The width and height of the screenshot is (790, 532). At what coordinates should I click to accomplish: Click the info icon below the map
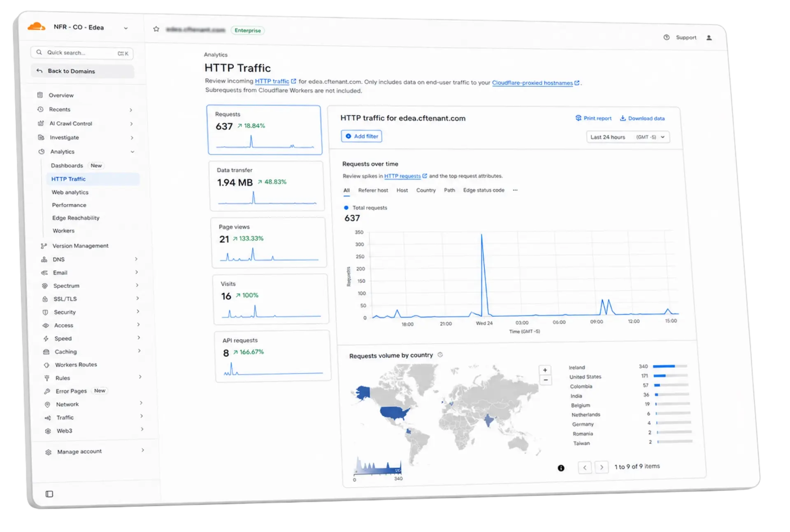point(561,468)
